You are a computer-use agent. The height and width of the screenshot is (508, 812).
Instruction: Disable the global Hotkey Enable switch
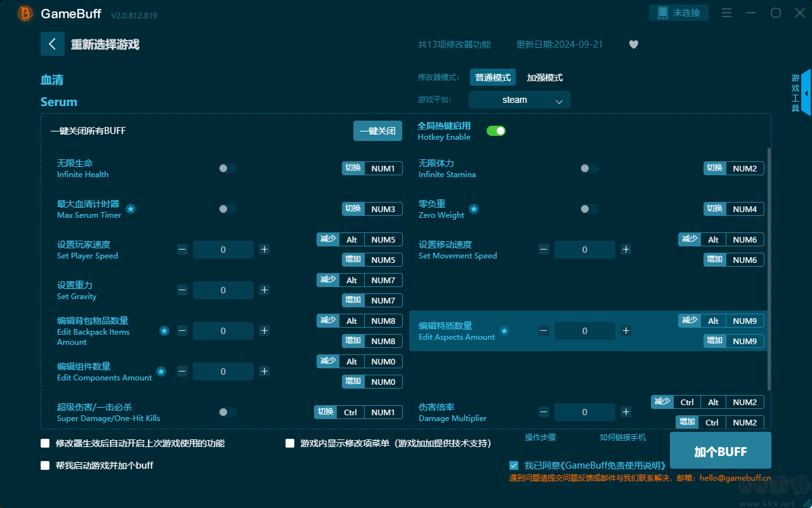pyautogui.click(x=495, y=131)
